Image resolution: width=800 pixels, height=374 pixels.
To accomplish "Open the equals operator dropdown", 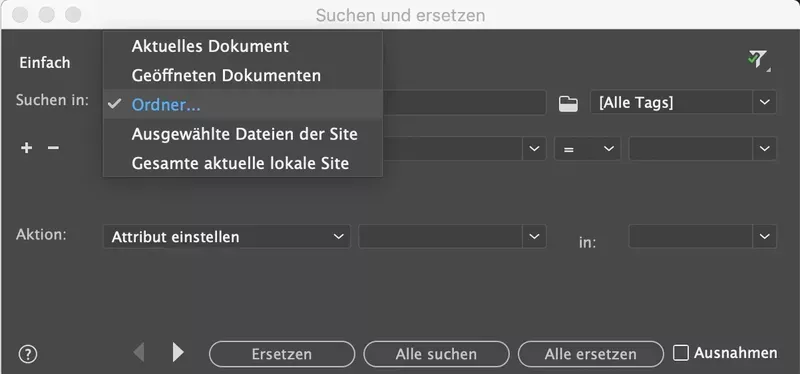I will click(x=587, y=149).
